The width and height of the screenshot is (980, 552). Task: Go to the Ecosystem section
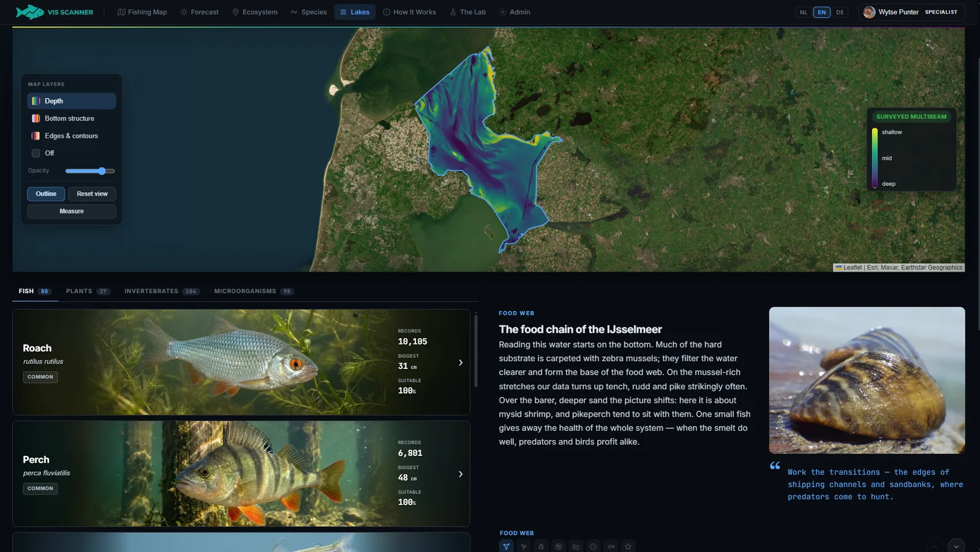click(254, 12)
